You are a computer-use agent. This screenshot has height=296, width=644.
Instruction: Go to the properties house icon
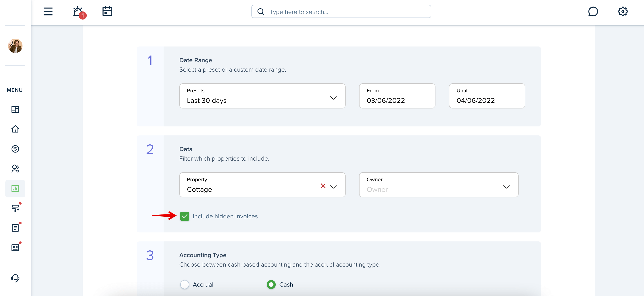[15, 129]
